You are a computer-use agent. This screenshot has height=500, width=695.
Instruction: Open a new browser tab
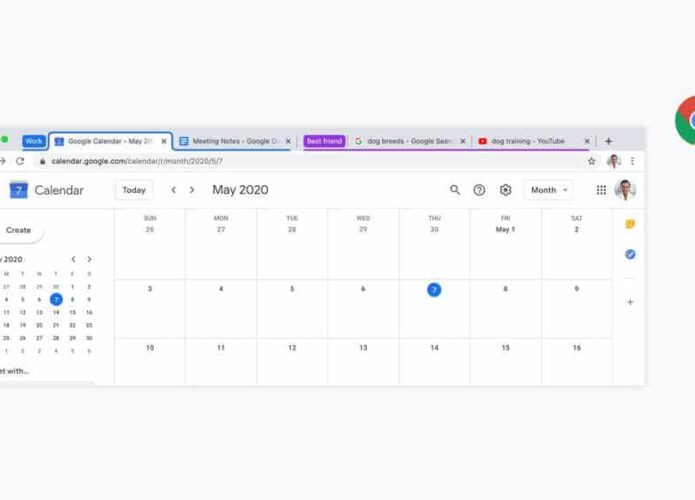(x=609, y=141)
